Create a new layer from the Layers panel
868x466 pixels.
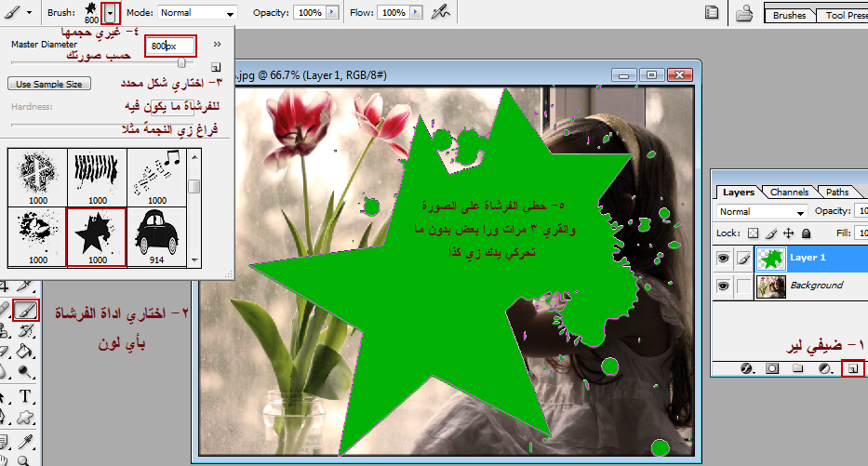pyautogui.click(x=851, y=368)
